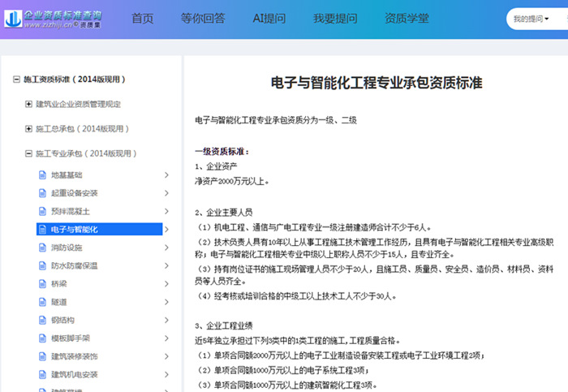Open the 资质学堂 navigation item
Viewport: 568px width, 392px height.
[x=407, y=18]
